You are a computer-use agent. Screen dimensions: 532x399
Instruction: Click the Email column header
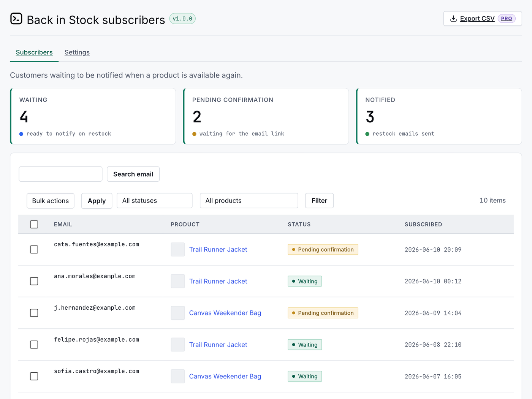[63, 224]
